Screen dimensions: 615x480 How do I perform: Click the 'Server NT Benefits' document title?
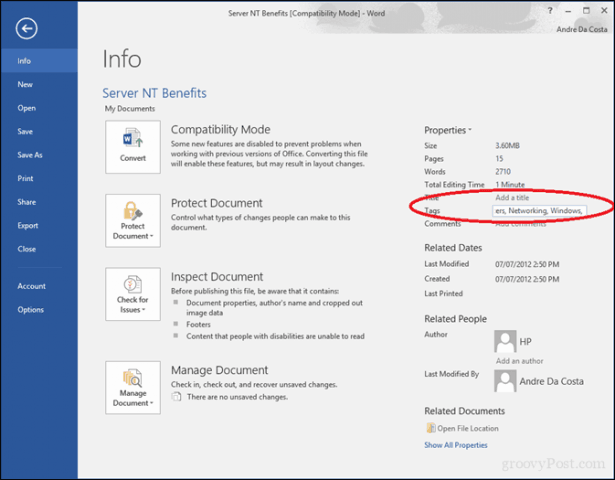click(154, 93)
